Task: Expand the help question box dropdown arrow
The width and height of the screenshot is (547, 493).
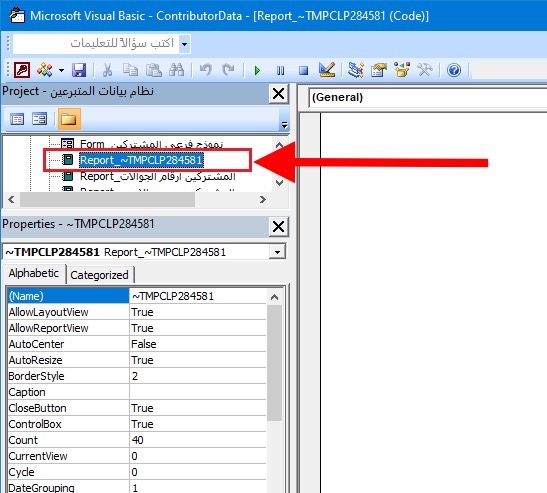Action: (x=185, y=44)
